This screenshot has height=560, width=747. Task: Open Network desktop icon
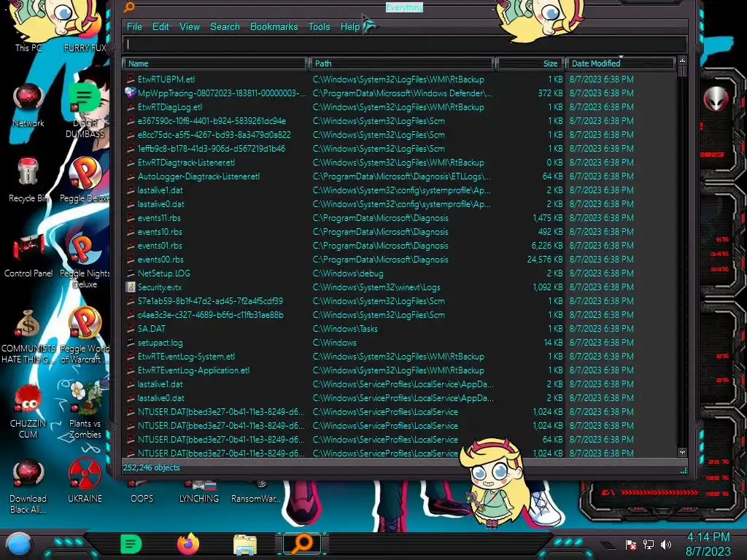click(28, 105)
